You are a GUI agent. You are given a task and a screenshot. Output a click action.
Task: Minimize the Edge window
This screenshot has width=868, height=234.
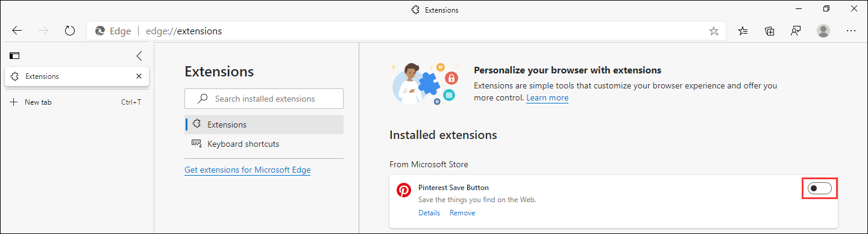coord(798,8)
